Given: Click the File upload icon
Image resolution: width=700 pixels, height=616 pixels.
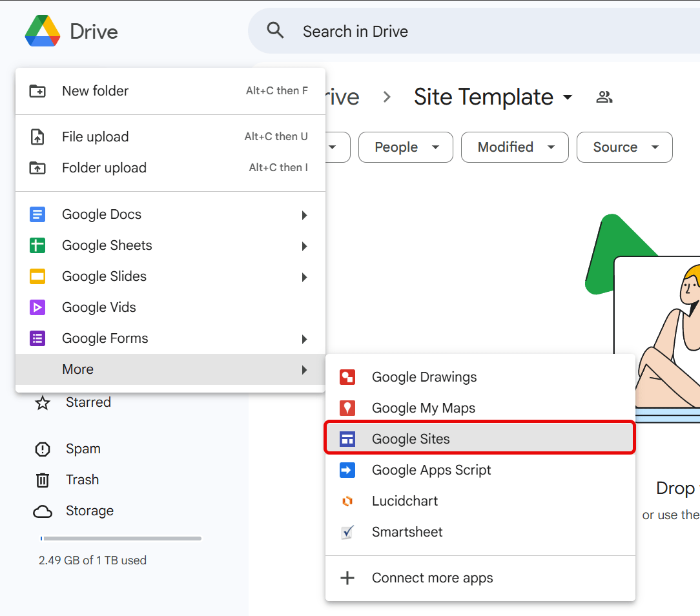Looking at the screenshot, I should coord(37,137).
